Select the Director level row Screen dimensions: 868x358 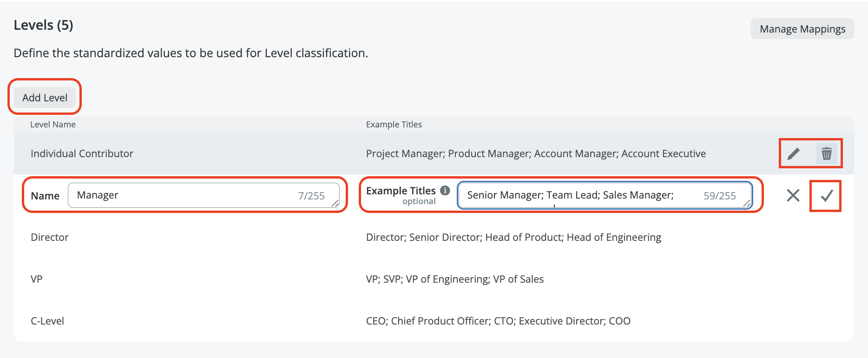click(49, 237)
